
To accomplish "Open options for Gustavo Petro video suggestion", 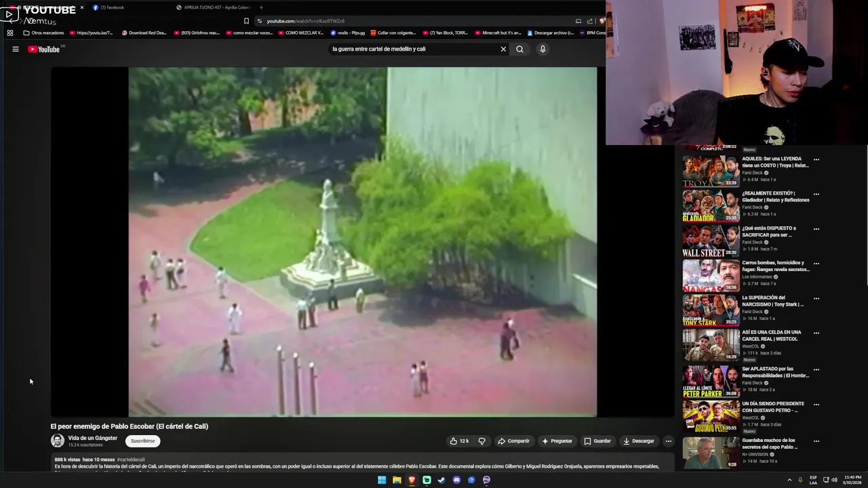I will pos(816,405).
